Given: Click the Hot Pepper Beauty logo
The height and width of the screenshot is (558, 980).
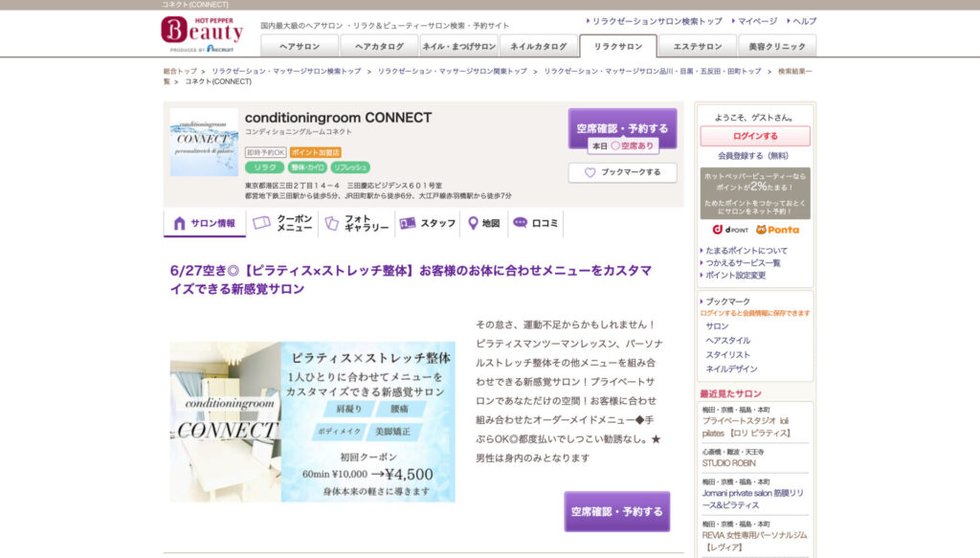Looking at the screenshot, I should click(x=202, y=34).
